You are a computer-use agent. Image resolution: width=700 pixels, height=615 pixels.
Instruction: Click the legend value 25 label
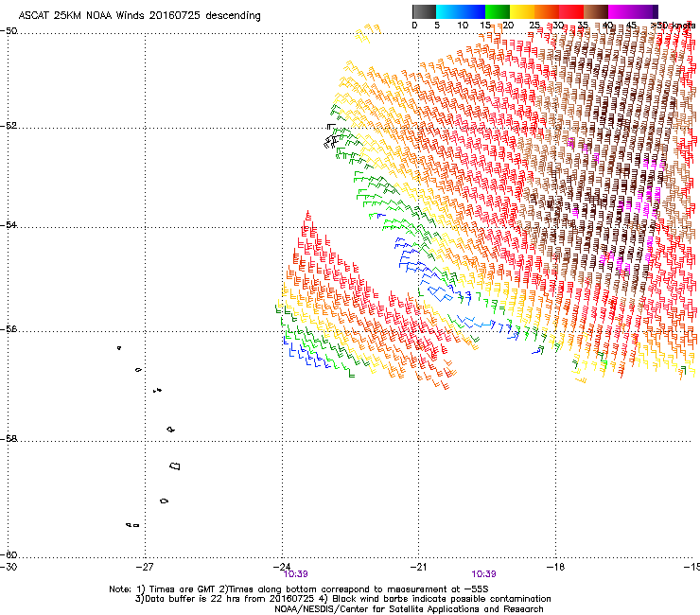tap(534, 25)
